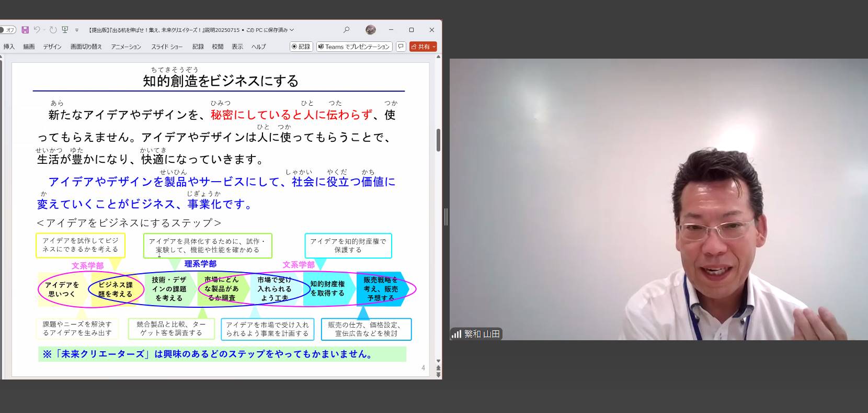The width and height of the screenshot is (868, 413).
Task: Switch to the 校閲 tab
Action: coord(218,47)
